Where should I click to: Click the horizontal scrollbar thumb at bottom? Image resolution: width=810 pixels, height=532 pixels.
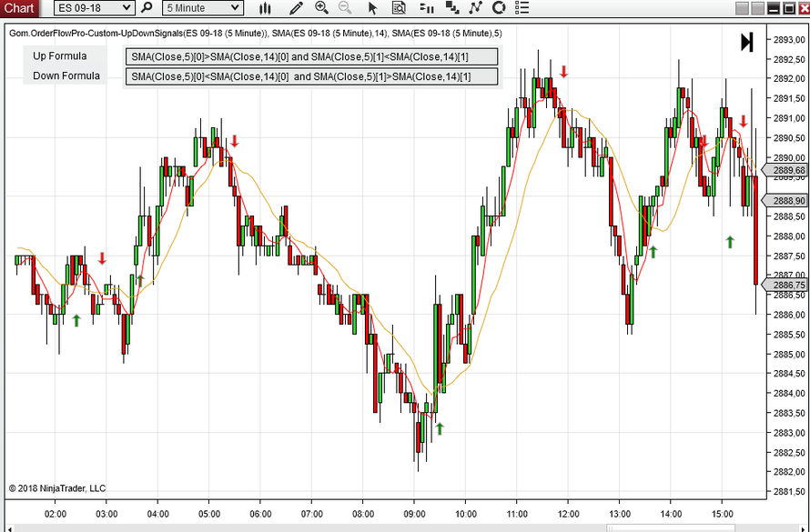click(671, 528)
